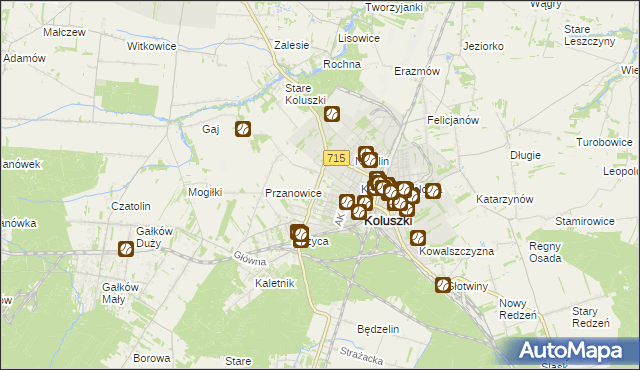Select the Lisowice label

pyautogui.click(x=359, y=38)
